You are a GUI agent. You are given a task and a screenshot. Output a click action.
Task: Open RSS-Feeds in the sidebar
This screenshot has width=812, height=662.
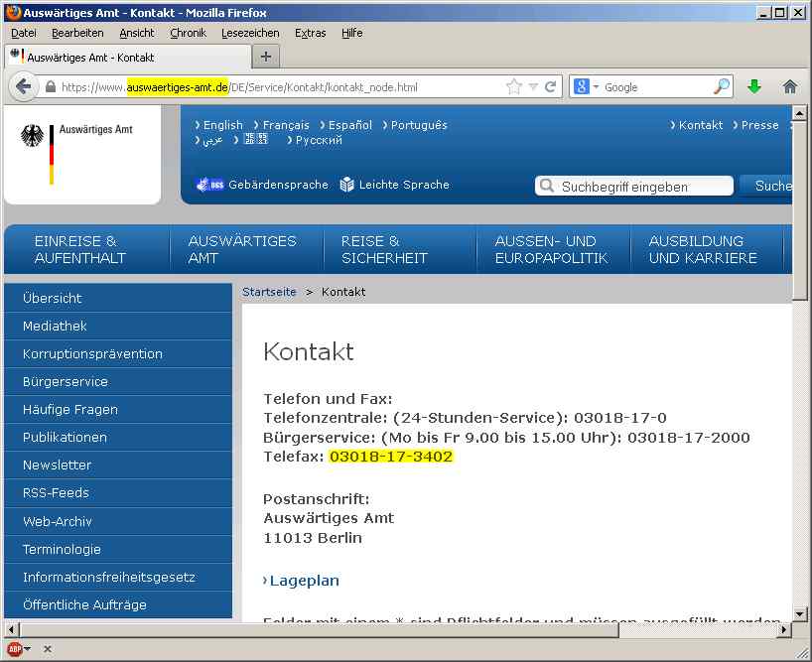[118, 492]
